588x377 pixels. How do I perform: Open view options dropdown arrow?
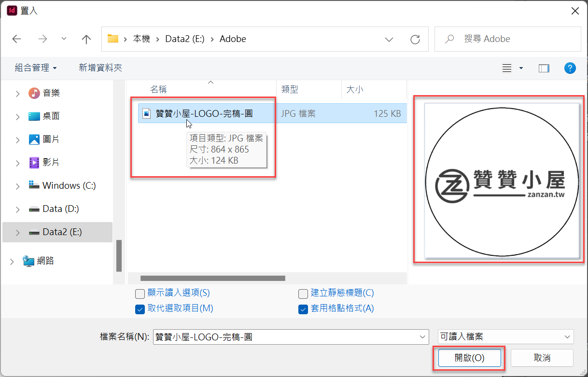coord(521,69)
